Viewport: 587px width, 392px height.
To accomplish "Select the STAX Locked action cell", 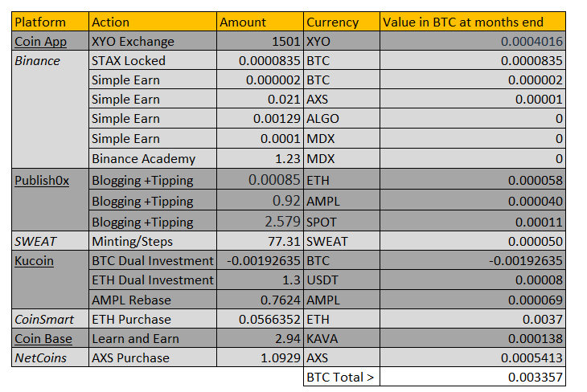I will pyautogui.click(x=153, y=60).
